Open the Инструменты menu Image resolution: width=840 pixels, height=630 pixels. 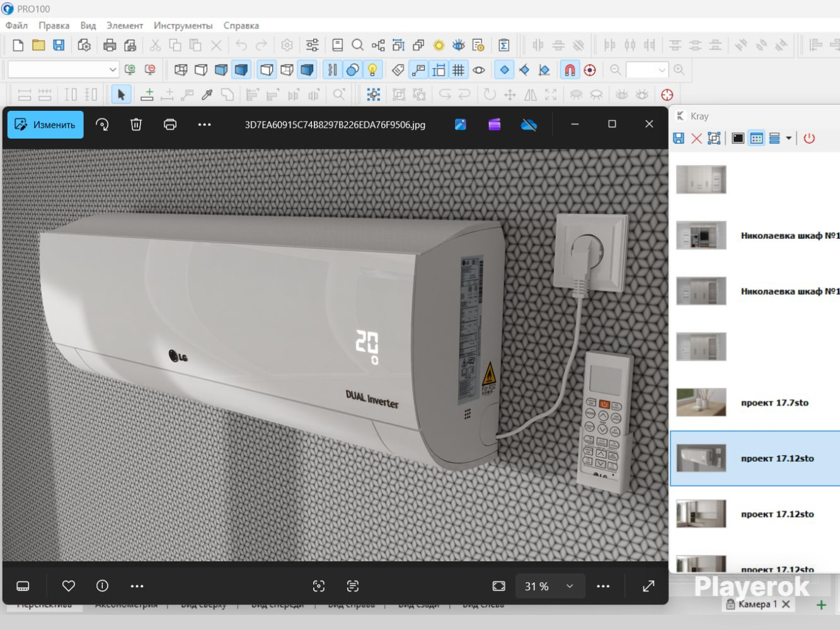point(183,26)
